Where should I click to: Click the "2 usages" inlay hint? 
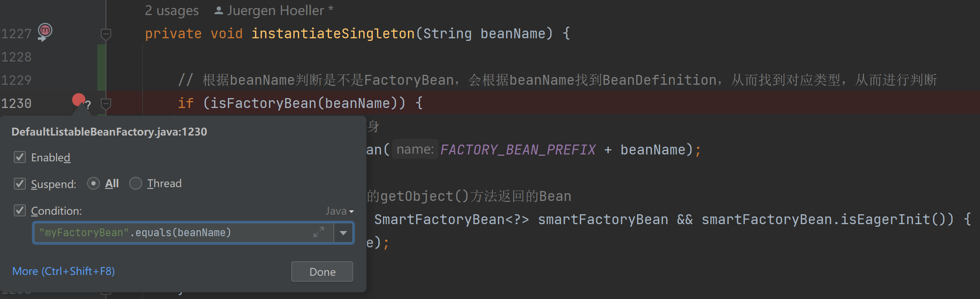click(171, 11)
